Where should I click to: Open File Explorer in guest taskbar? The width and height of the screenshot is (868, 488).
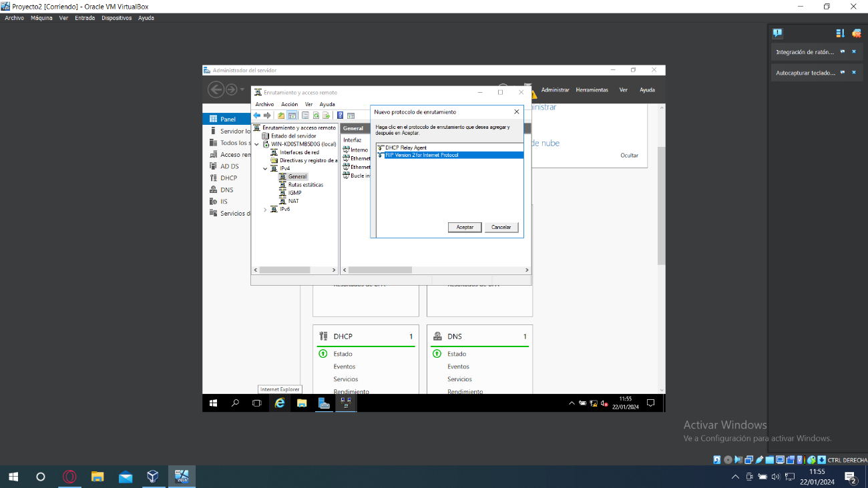click(302, 403)
